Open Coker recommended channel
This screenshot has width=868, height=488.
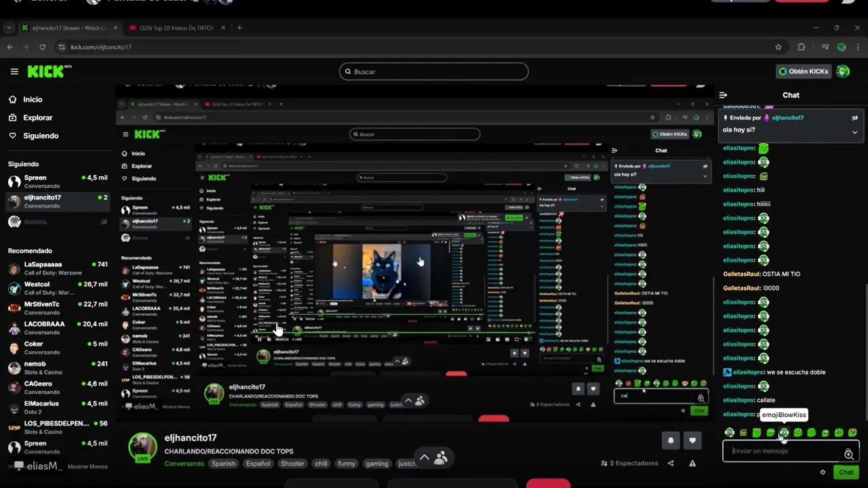click(57, 348)
